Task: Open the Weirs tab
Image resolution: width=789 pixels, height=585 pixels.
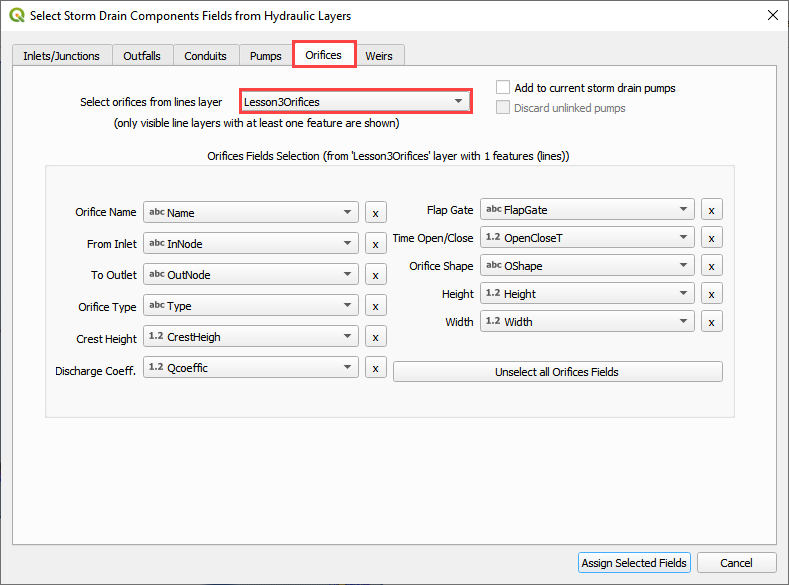Action: pos(379,56)
